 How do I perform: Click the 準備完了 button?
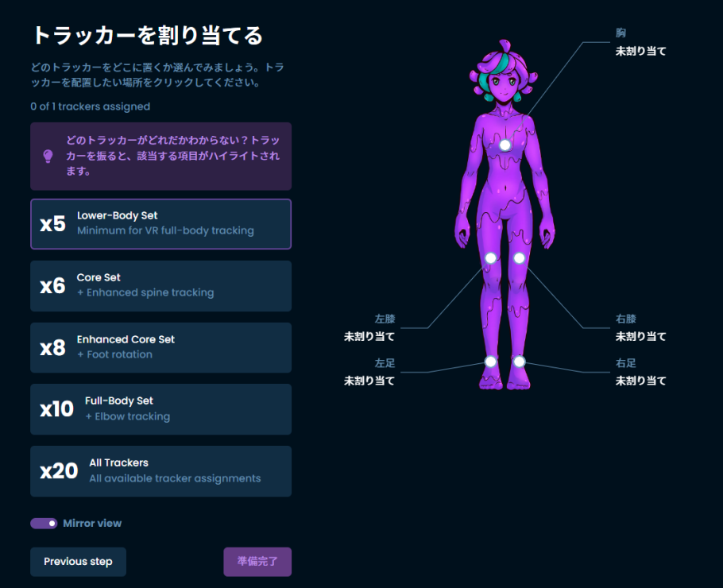pyautogui.click(x=257, y=562)
